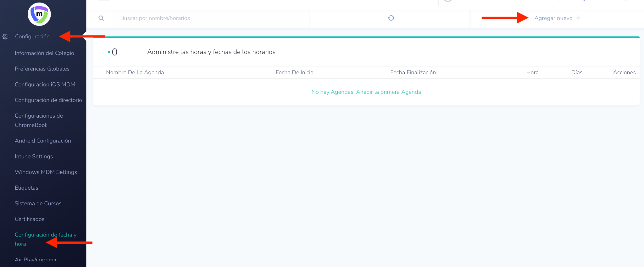644x267 pixels.
Task: Open Sistema de Cursos
Action: point(38,203)
